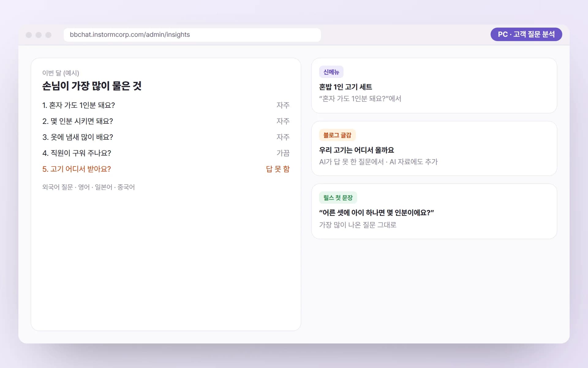Select question '2. 몇 인분 시키면 돼요?'

point(78,121)
